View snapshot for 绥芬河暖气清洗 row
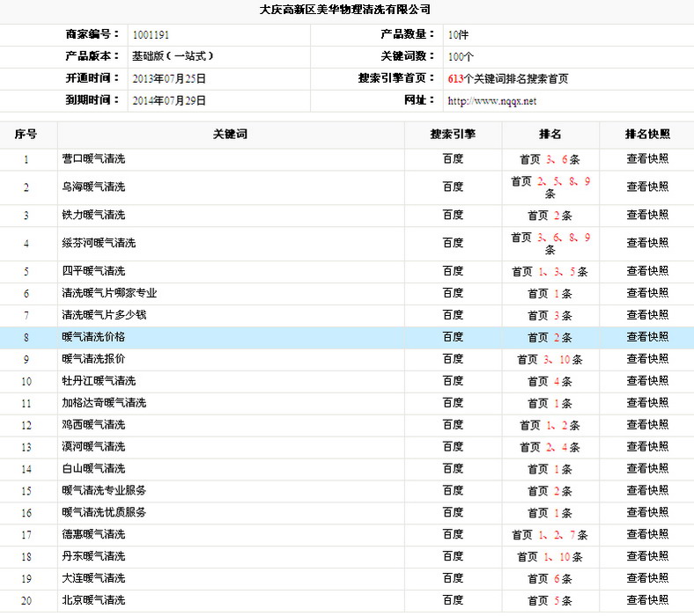The height and width of the screenshot is (616, 694). (x=647, y=243)
